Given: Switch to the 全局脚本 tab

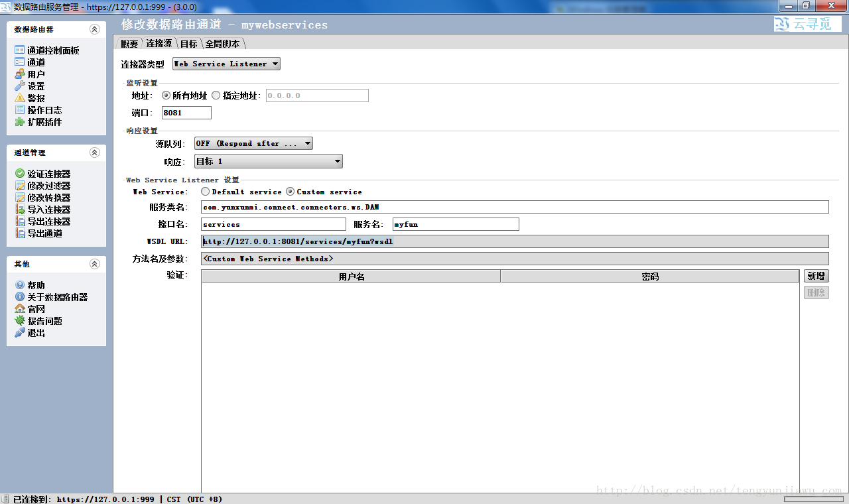Looking at the screenshot, I should [x=223, y=44].
